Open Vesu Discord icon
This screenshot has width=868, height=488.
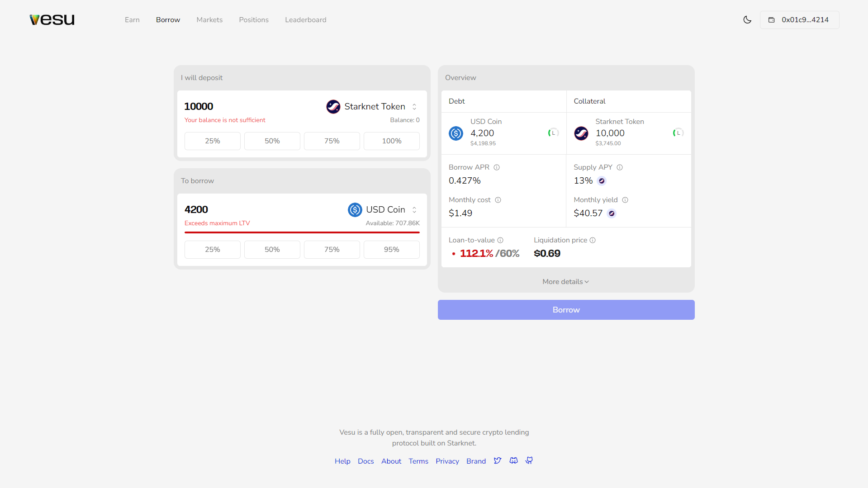pyautogui.click(x=513, y=461)
